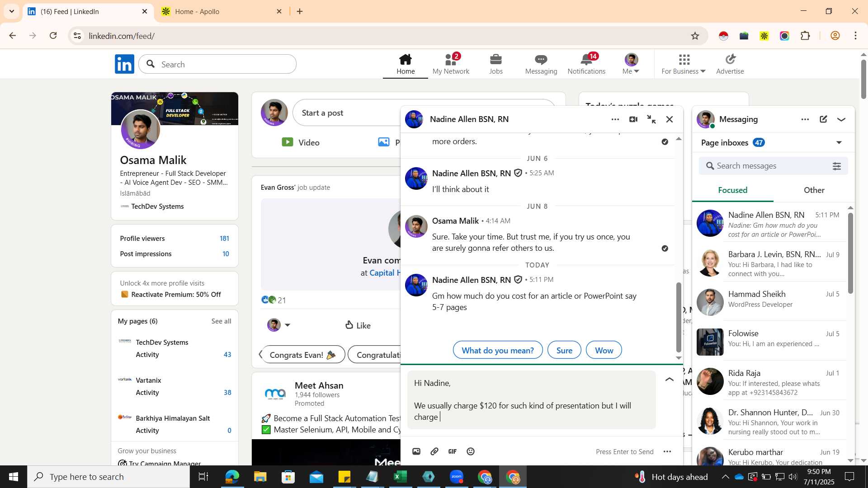Reload the LinkedIn page
Viewport: 868px width, 488px height.
click(53, 36)
